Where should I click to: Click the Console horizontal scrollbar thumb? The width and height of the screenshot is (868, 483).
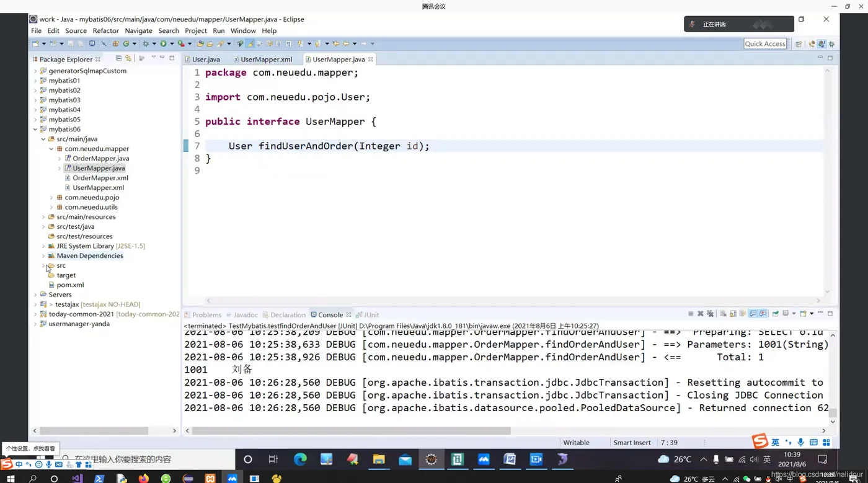[352, 430]
